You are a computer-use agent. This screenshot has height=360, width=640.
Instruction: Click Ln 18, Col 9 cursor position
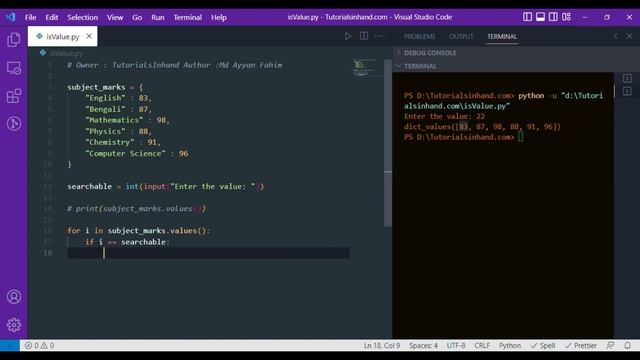[x=382, y=346]
